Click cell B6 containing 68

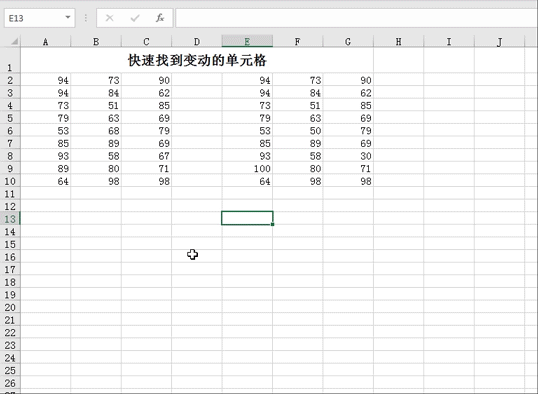click(96, 130)
